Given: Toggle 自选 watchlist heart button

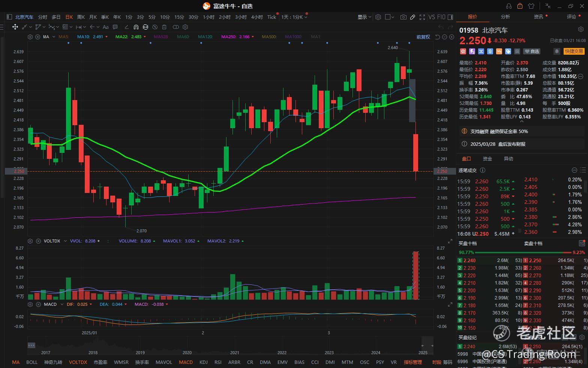Looking at the screenshot, I should (x=532, y=51).
